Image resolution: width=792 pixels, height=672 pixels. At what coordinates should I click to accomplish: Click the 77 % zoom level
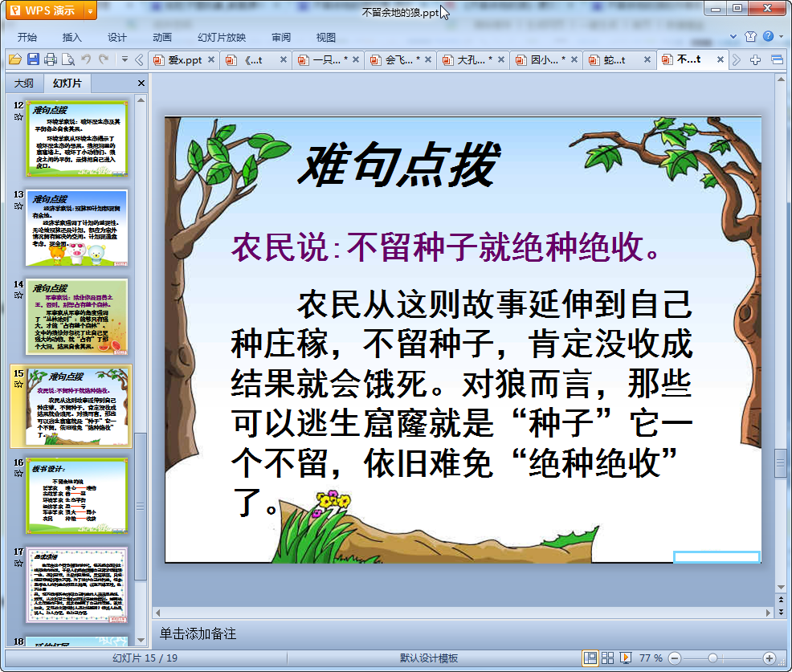tap(651, 658)
